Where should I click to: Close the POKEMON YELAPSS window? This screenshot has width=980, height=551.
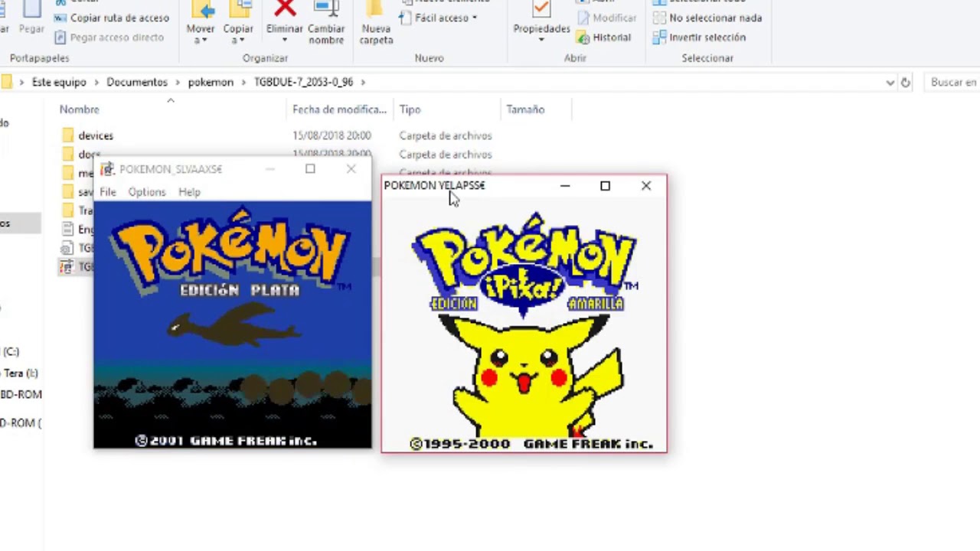click(646, 185)
